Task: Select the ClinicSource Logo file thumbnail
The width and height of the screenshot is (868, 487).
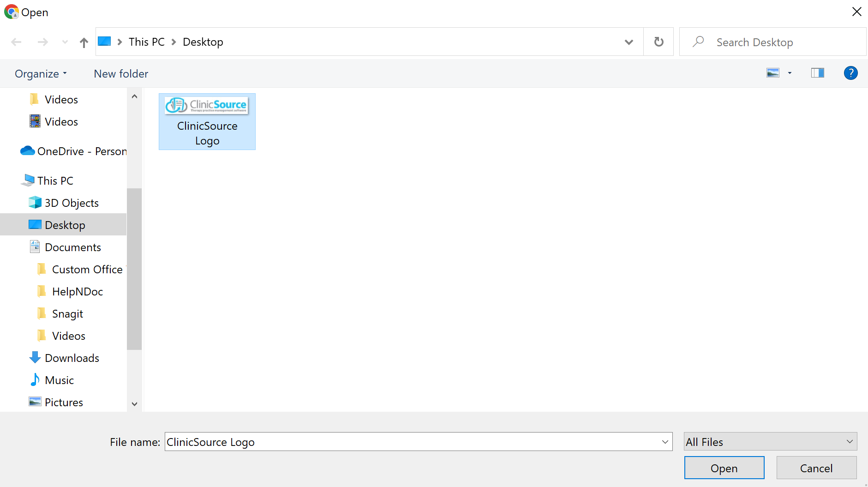Action: coord(207,105)
